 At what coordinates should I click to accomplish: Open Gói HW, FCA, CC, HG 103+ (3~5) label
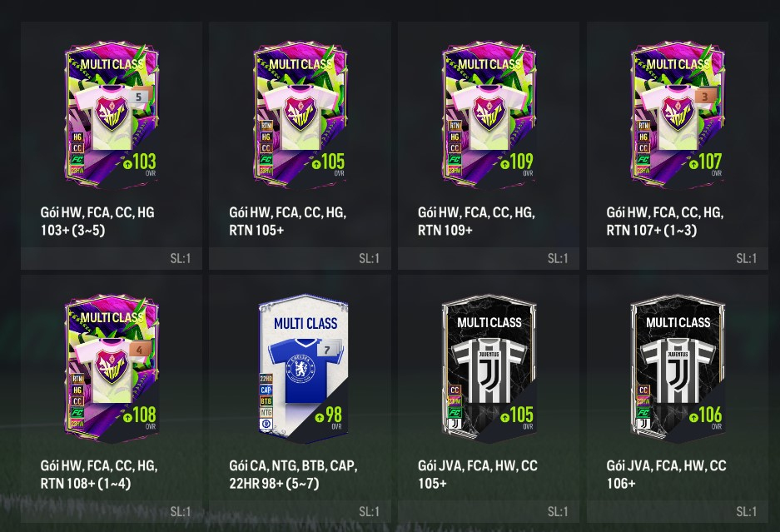(x=97, y=221)
